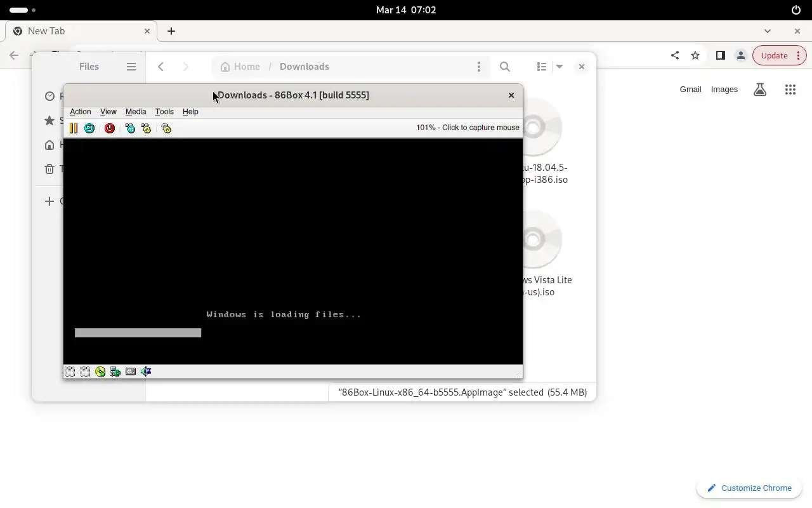
Task: Click the network icon in 86Box status bar
Action: click(115, 371)
